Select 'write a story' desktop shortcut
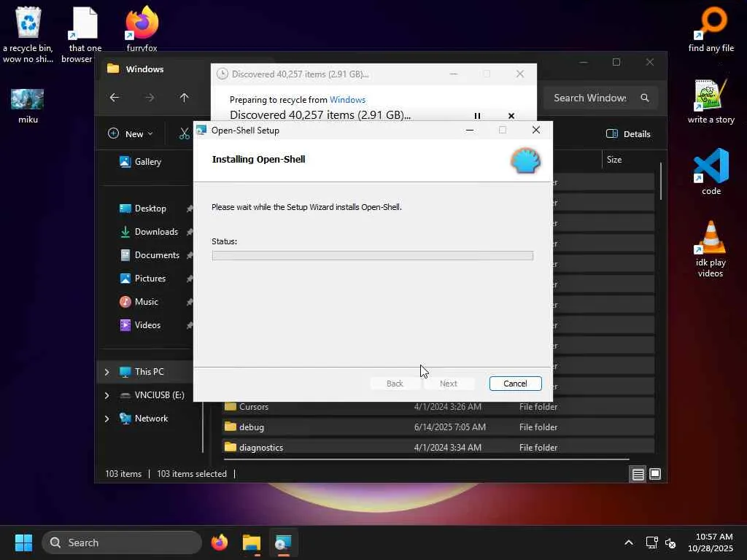Image resolution: width=747 pixels, height=560 pixels. click(x=711, y=101)
